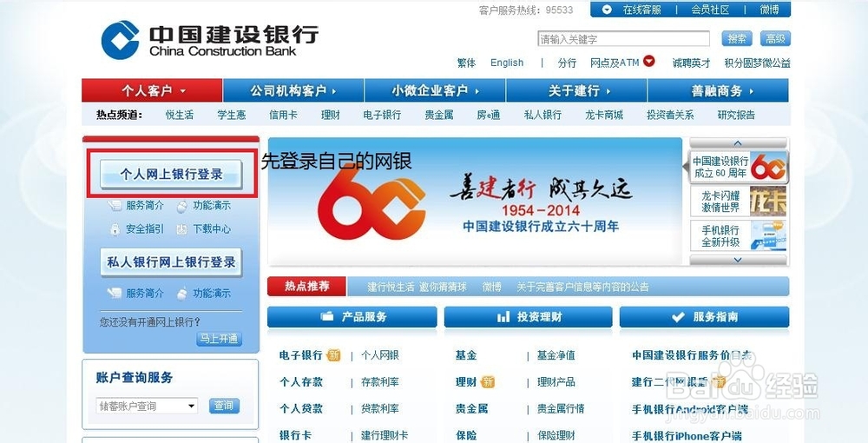This screenshot has height=443, width=868.
Task: Open the 贷款利率 link
Action: point(380,408)
